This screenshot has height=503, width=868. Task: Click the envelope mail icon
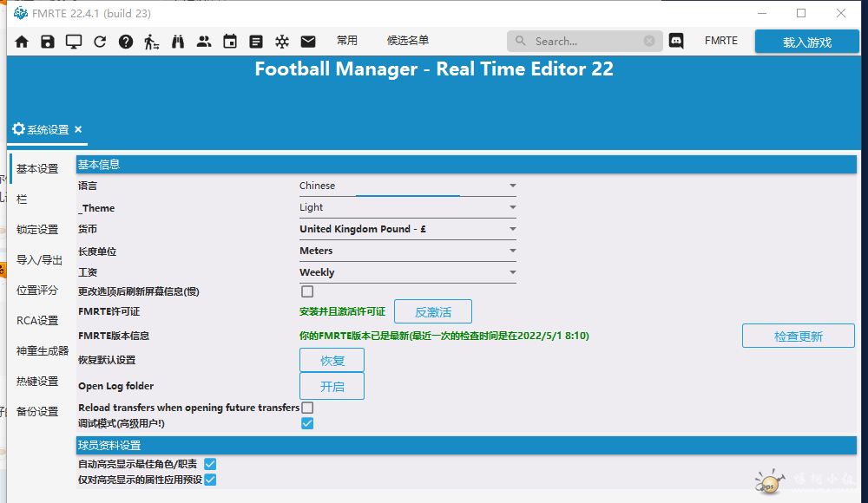[x=308, y=42]
